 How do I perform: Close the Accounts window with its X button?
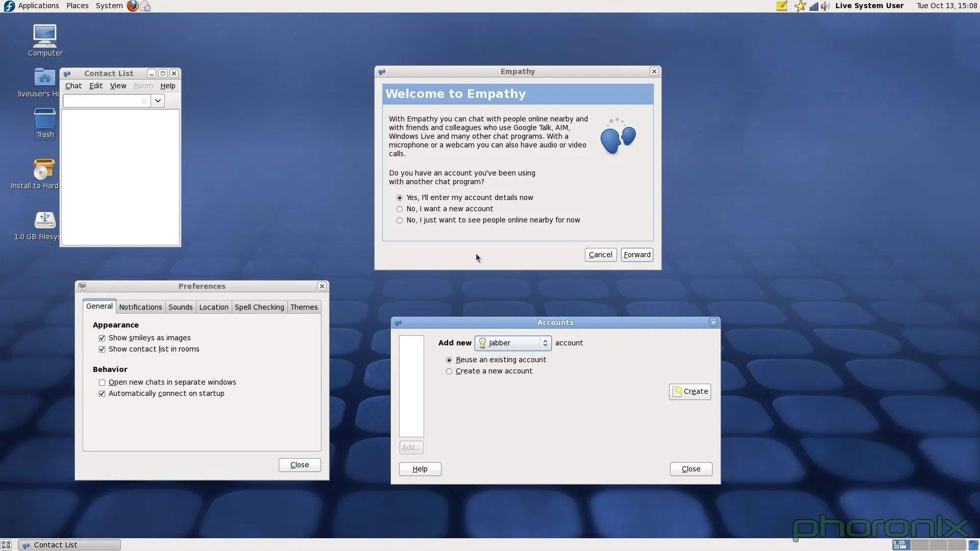point(714,322)
